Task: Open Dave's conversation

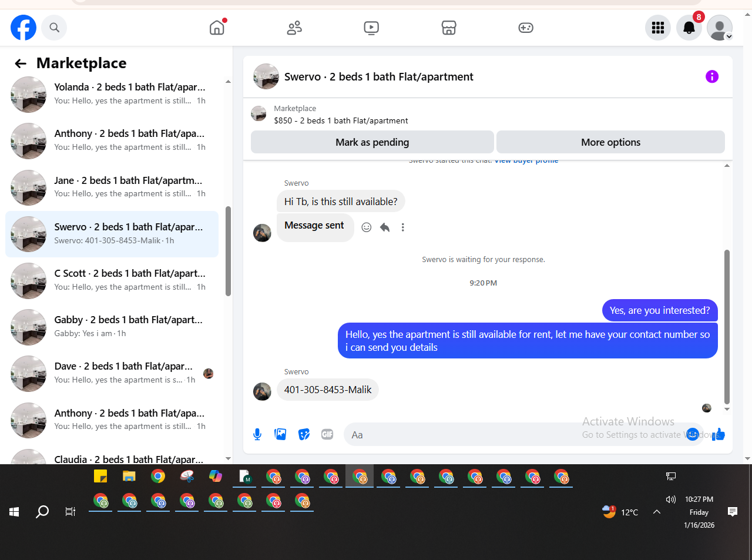Action: [x=112, y=373]
